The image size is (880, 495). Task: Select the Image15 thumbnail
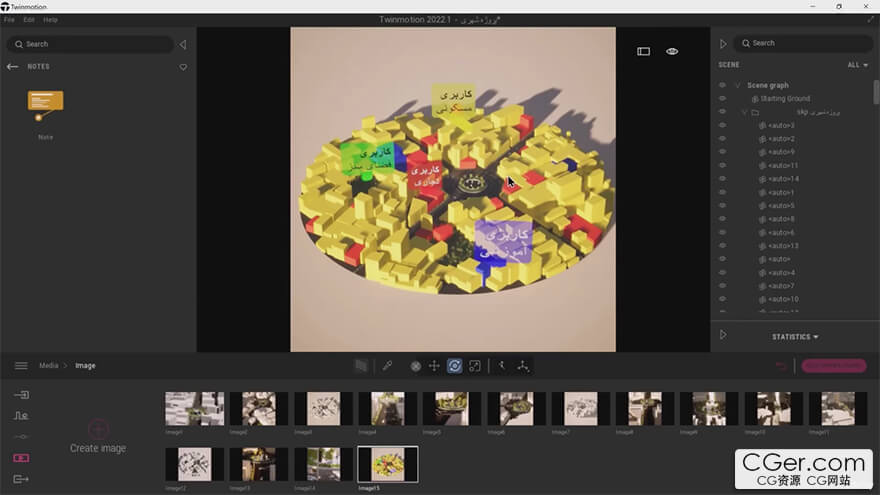[x=388, y=464]
